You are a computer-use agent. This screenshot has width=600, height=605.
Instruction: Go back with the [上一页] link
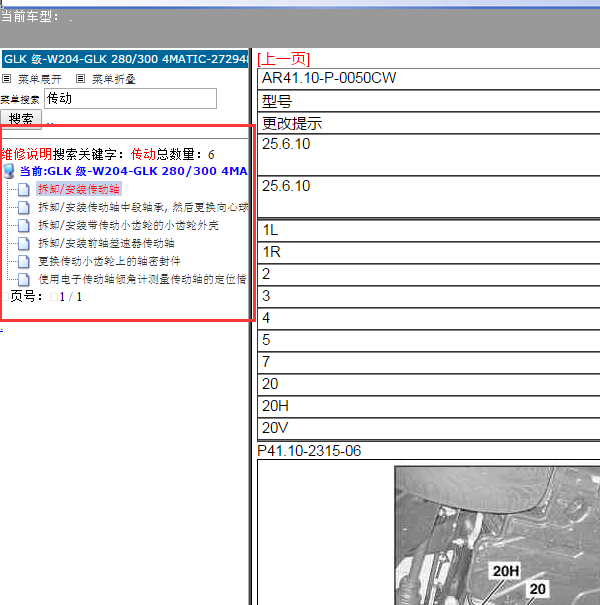click(x=284, y=59)
